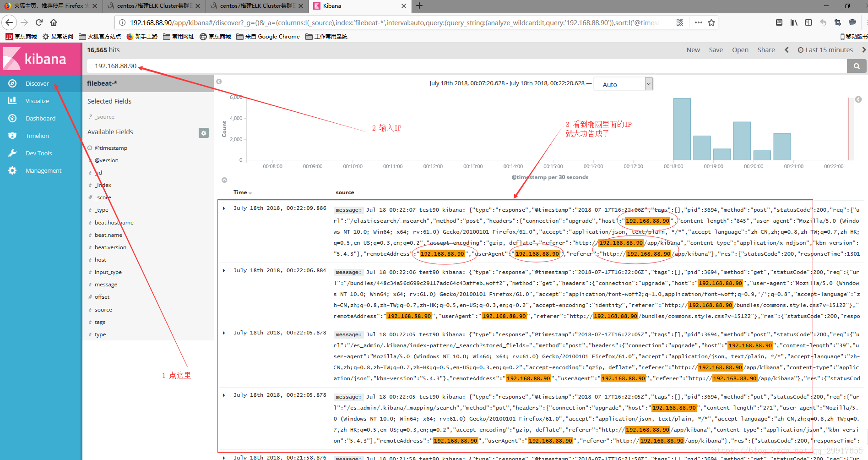
Task: Click the query search input field
Action: point(467,66)
